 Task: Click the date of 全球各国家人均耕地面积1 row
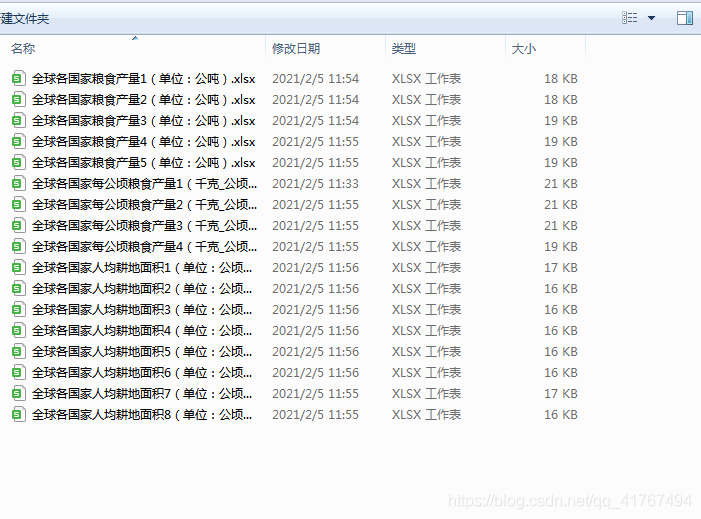point(315,268)
